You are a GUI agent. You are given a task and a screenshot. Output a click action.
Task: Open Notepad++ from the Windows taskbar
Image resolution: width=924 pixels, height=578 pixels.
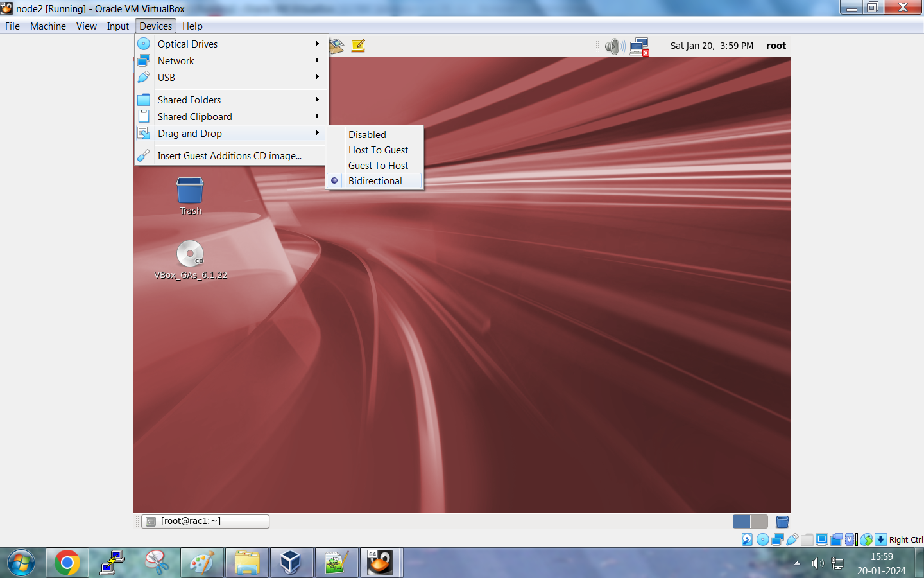(x=337, y=563)
